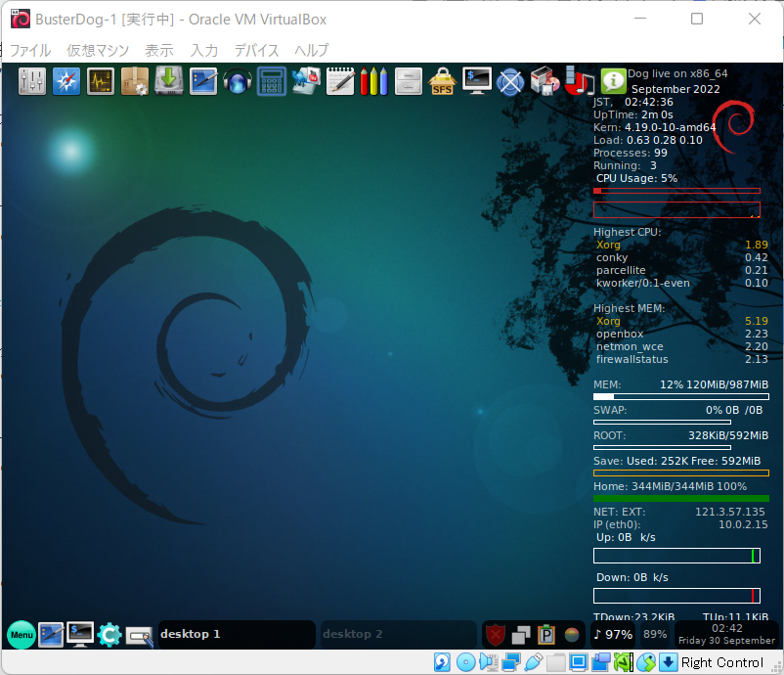Click the conky CPU Usage 5% text

click(636, 178)
